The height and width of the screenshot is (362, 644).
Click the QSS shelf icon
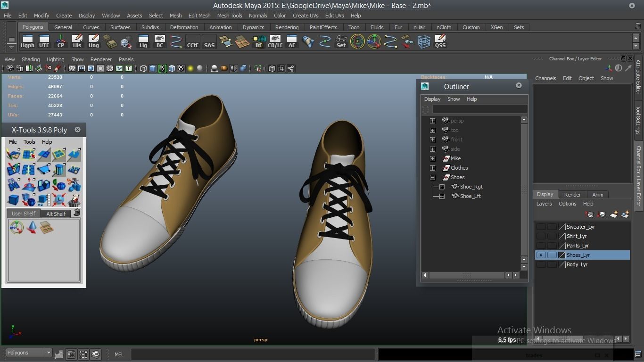440,41
